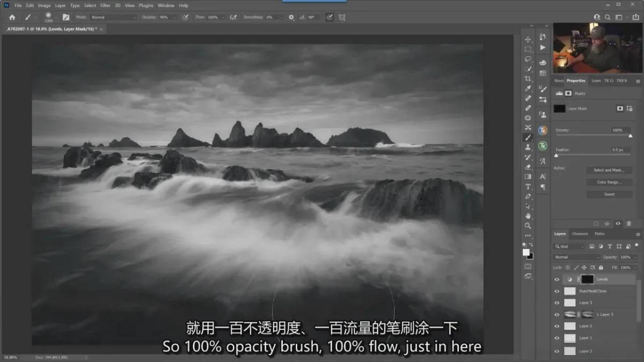644x362 pixels.
Task: Open the orange TK panel icon
Action: point(543,130)
